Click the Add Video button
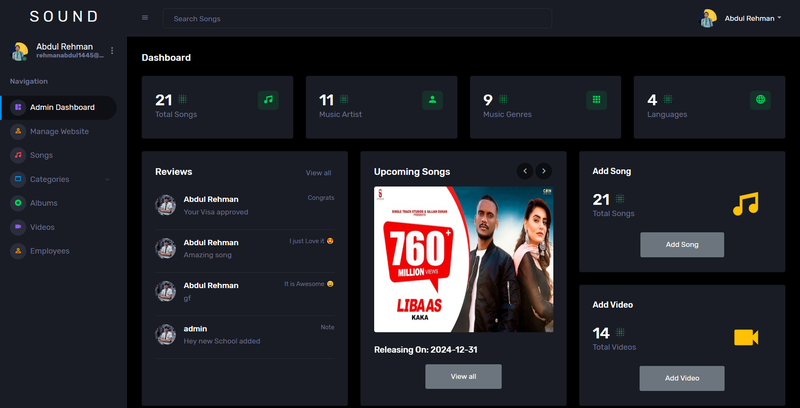800x408 pixels. click(682, 378)
